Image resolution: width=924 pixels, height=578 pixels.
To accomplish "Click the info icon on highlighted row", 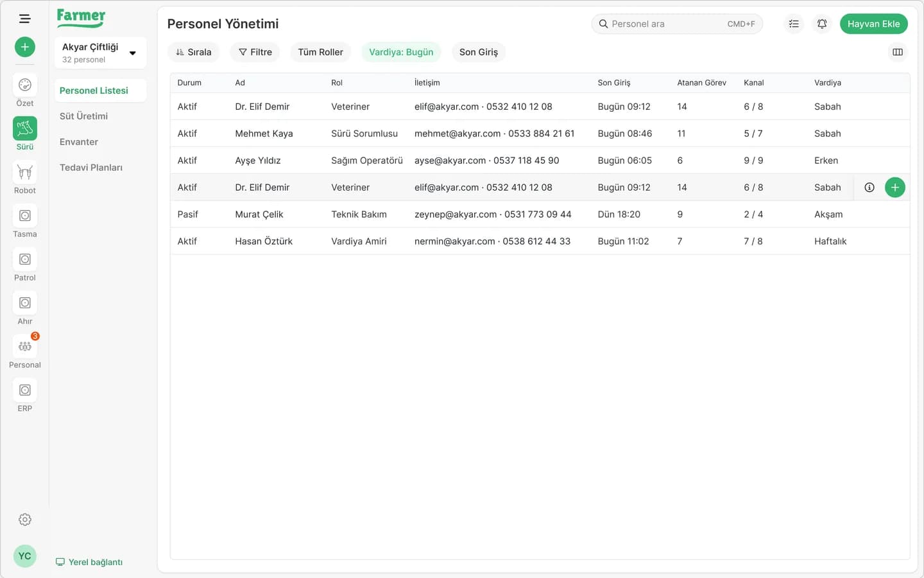I will click(869, 188).
